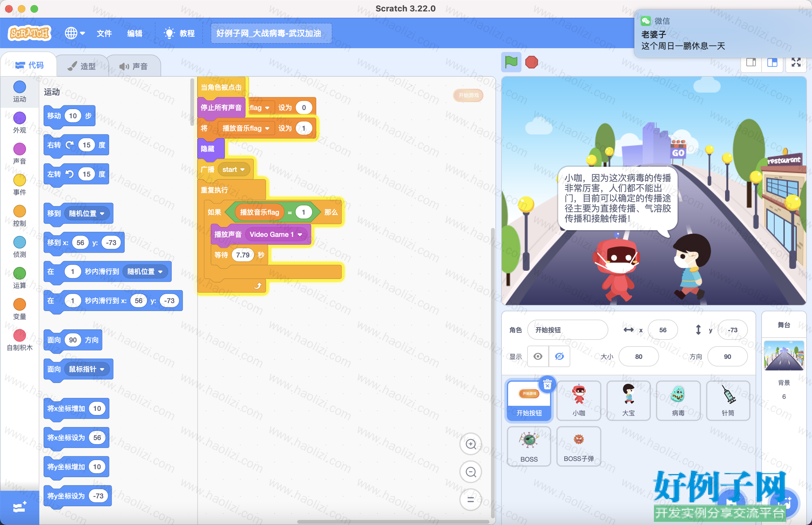
Task: Open the 编辑 menu
Action: coord(134,33)
